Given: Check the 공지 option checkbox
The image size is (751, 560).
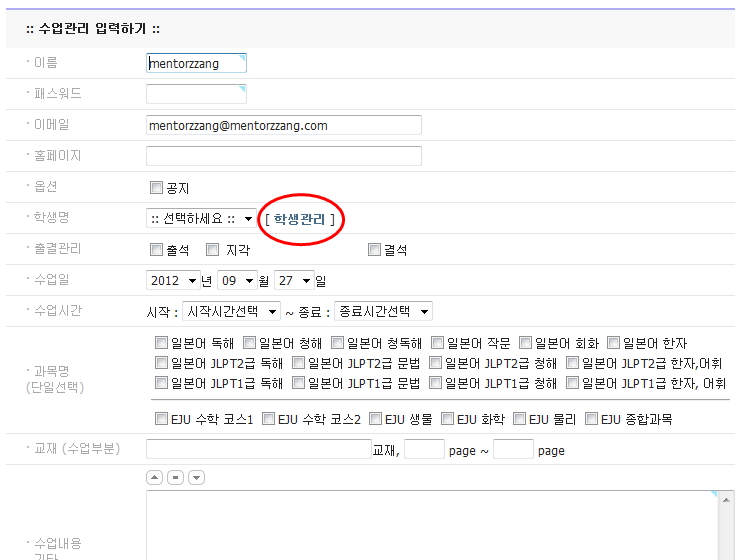Looking at the screenshot, I should (x=156, y=187).
